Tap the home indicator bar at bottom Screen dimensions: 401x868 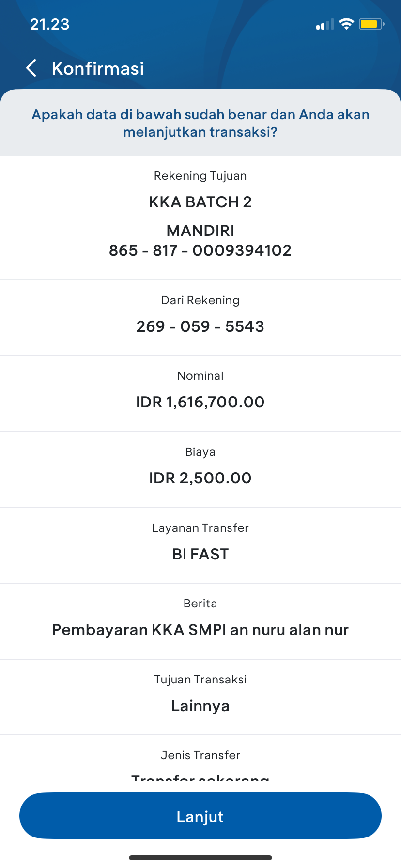200,858
